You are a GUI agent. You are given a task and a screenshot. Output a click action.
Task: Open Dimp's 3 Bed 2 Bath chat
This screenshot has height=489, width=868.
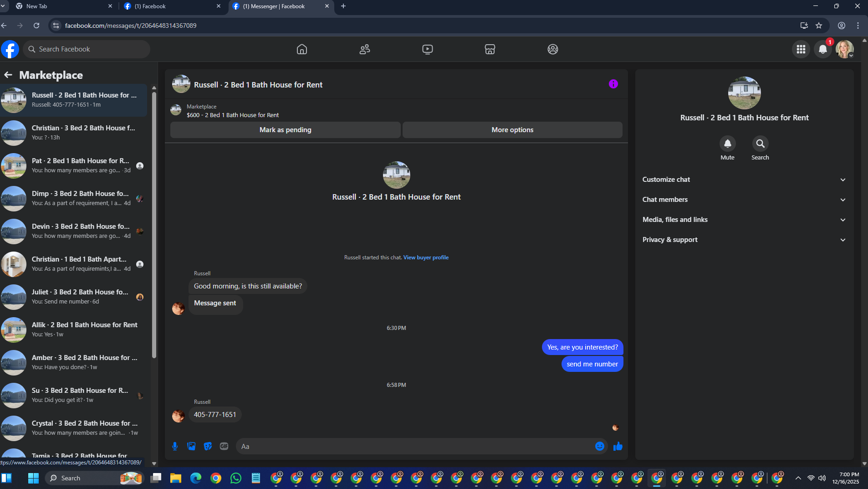pyautogui.click(x=74, y=198)
